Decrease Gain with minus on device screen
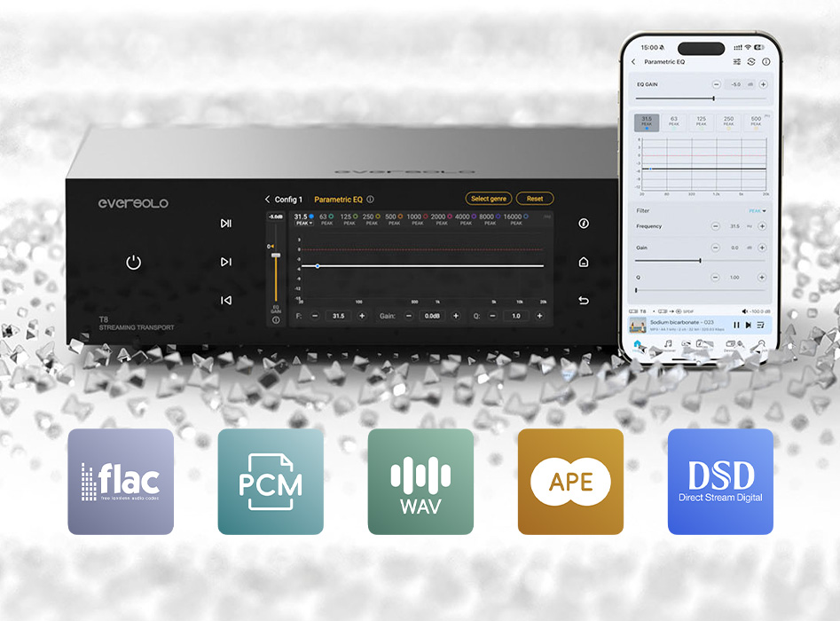The image size is (840, 621). (409, 316)
